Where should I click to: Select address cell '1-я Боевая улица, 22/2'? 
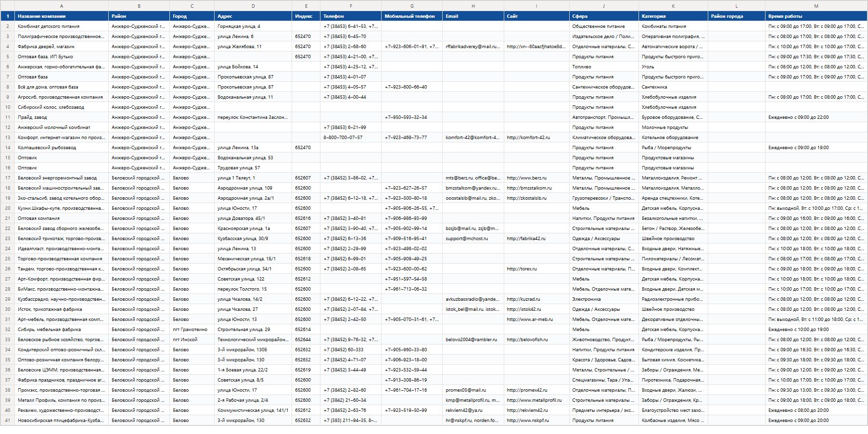[253, 370]
